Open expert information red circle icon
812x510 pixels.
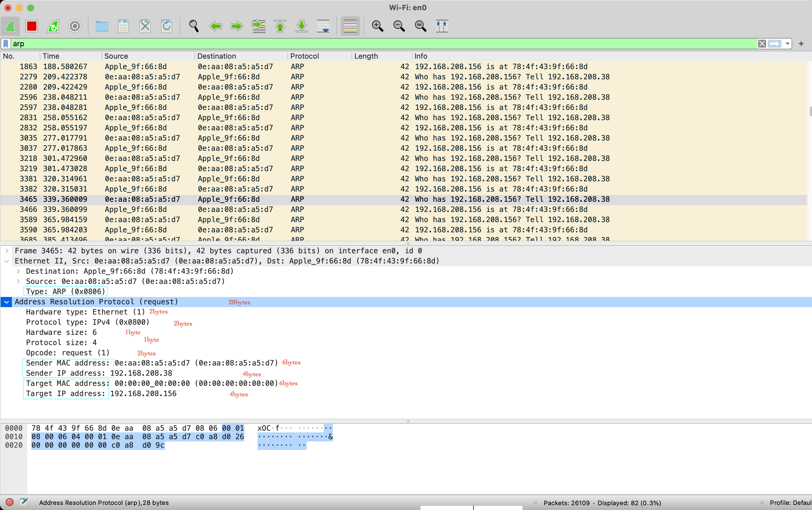[9, 502]
